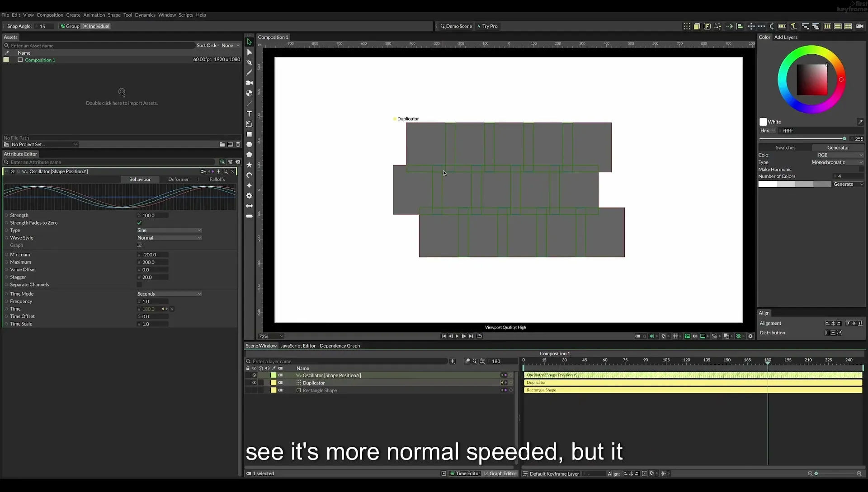Select the Text tool in toolbar
Image resolution: width=868 pixels, height=492 pixels.
[x=249, y=114]
